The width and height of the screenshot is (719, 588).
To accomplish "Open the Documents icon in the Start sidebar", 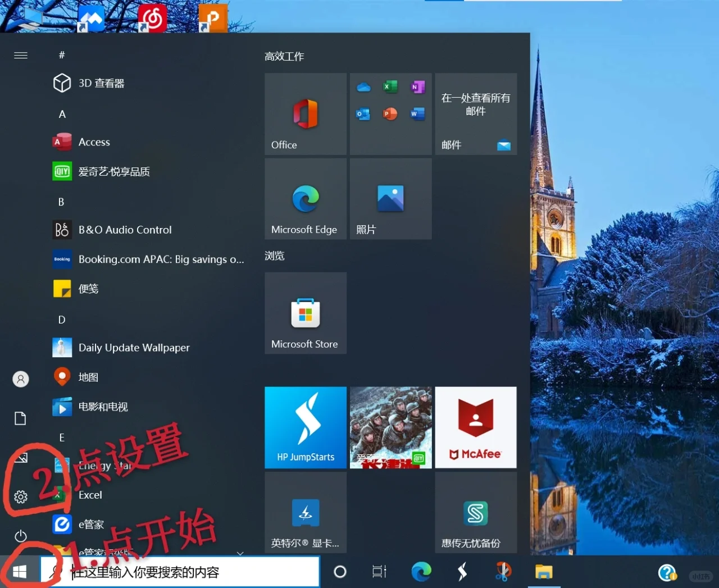I will (x=21, y=418).
